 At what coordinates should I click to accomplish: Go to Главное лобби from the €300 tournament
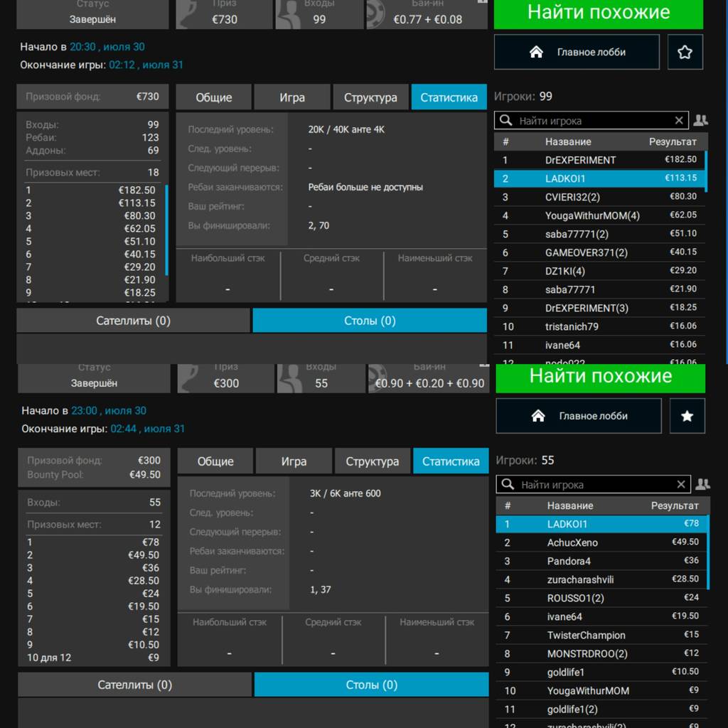[x=579, y=416]
